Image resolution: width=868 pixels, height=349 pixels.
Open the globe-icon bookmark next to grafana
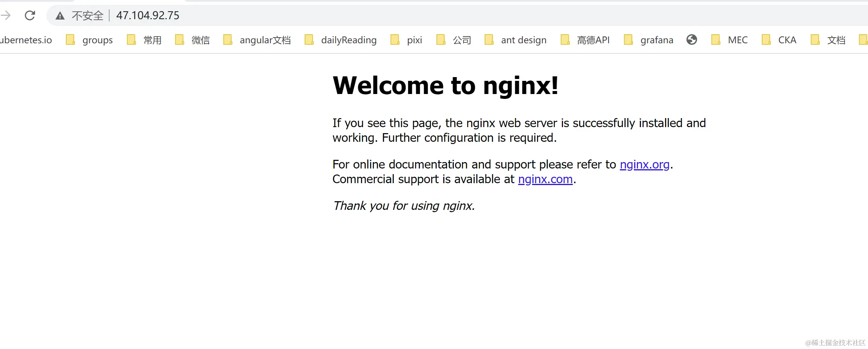(x=691, y=39)
